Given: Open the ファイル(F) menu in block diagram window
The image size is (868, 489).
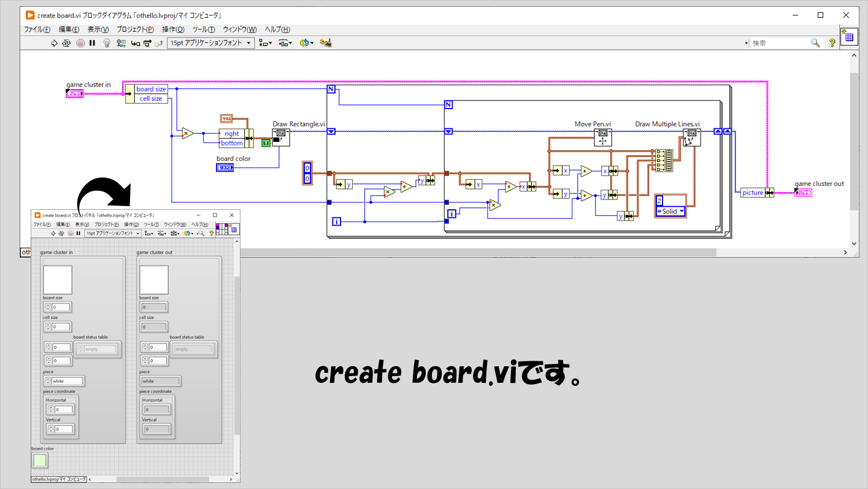Looking at the screenshot, I should coord(37,29).
